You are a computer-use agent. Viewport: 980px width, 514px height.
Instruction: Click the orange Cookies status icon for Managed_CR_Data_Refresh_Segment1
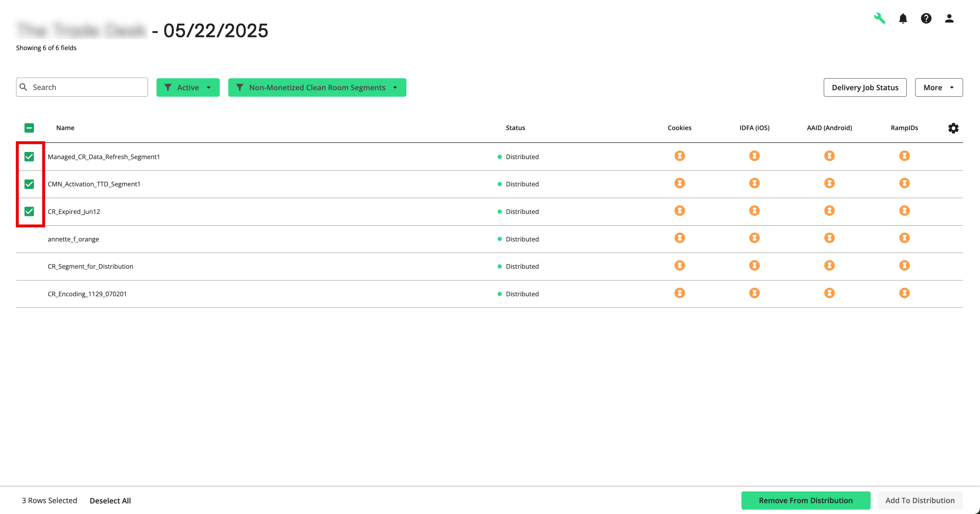click(x=679, y=156)
